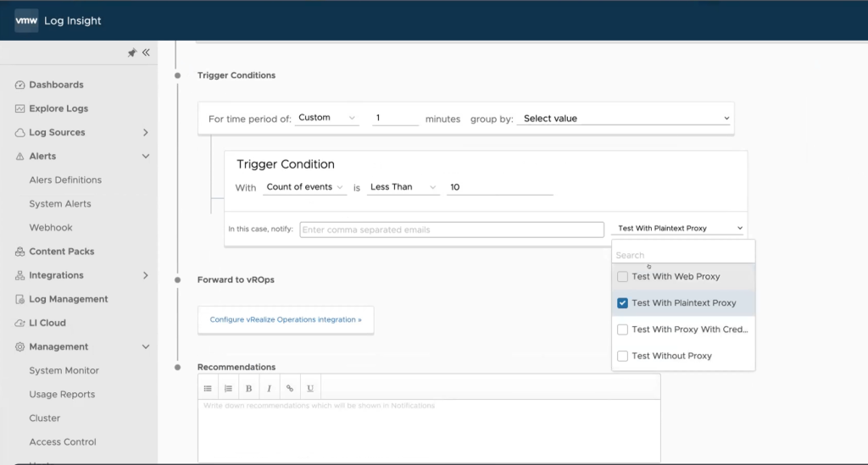Click the Forward to vROps step heading

(236, 280)
